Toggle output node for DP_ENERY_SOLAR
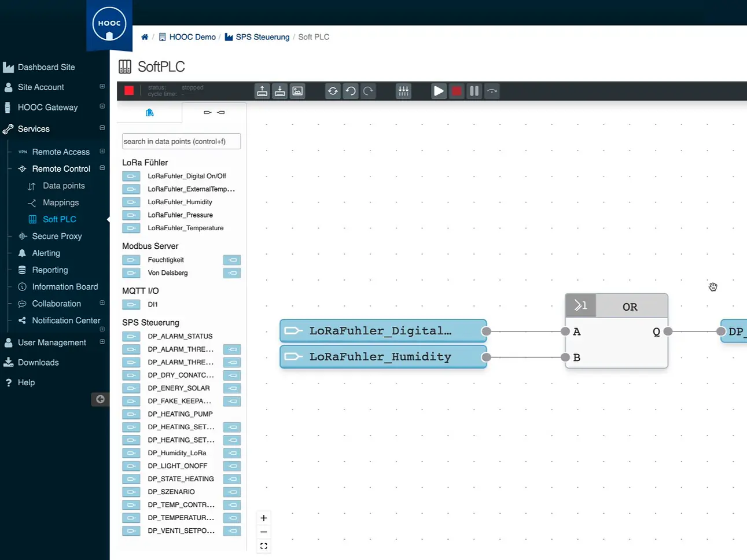This screenshot has width=747, height=560. 232,388
